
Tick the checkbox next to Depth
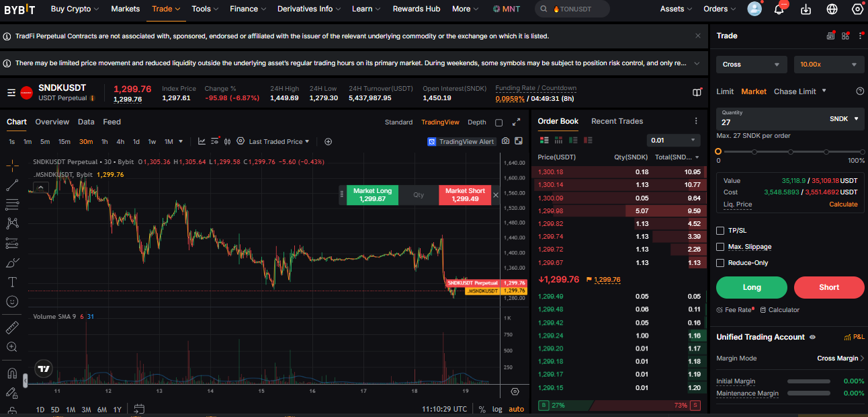pyautogui.click(x=498, y=122)
